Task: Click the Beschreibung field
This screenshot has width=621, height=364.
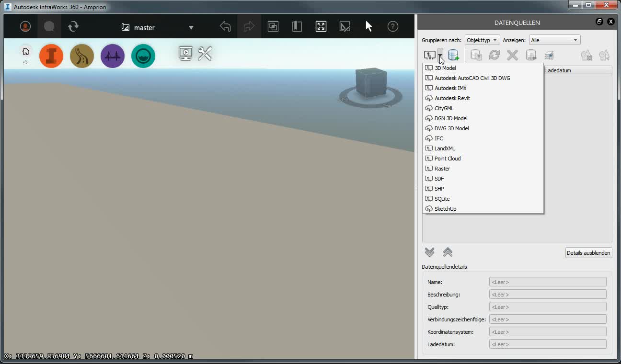Action: [x=548, y=295]
